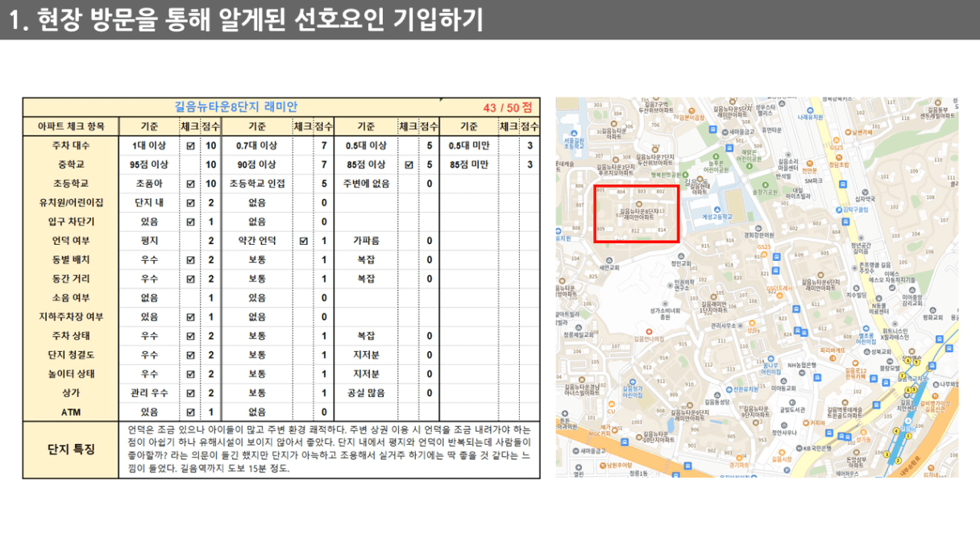Select the 정안사우나 map marker
This screenshot has width=980, height=551.
[784, 429]
